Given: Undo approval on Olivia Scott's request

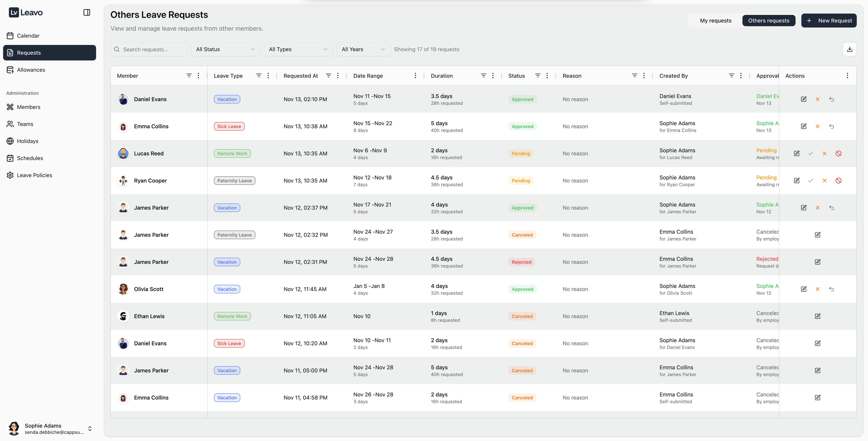Looking at the screenshot, I should 832,289.
